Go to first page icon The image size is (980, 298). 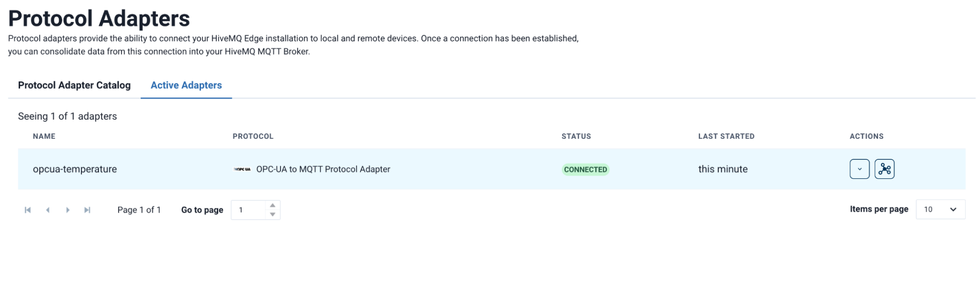click(28, 210)
